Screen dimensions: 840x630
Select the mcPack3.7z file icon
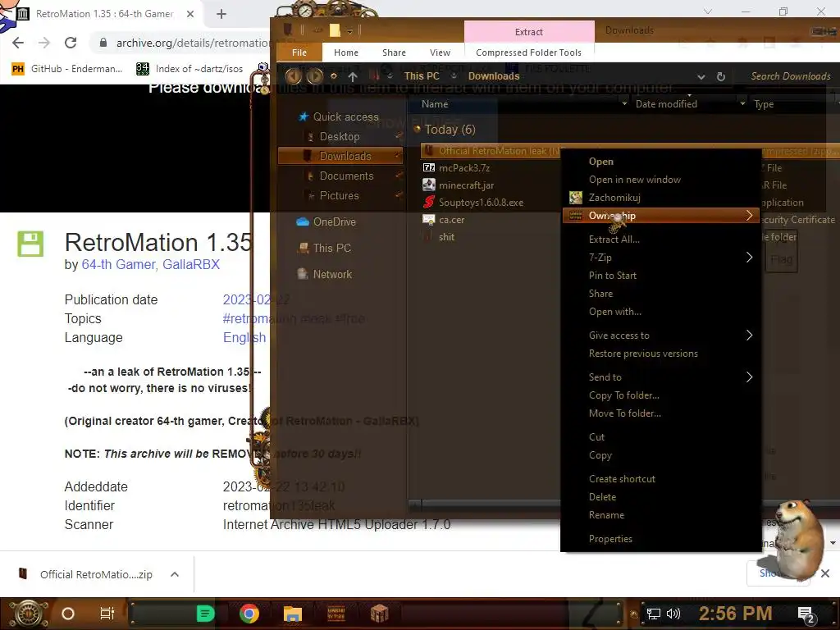[x=429, y=167]
